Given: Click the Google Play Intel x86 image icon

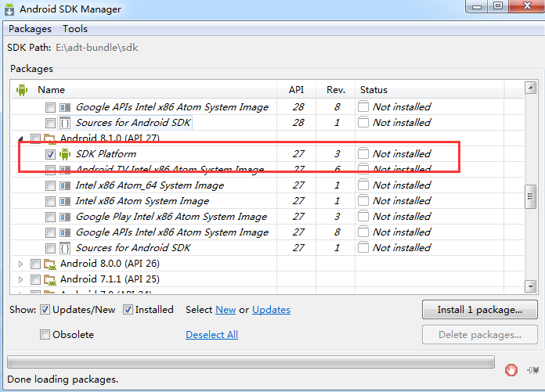Looking at the screenshot, I should 65,217.
